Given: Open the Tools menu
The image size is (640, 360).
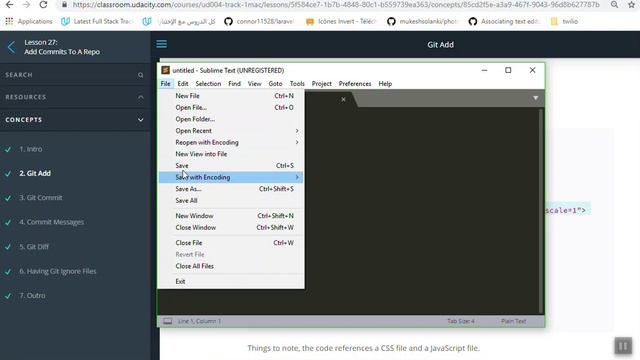Looking at the screenshot, I should pos(297,84).
